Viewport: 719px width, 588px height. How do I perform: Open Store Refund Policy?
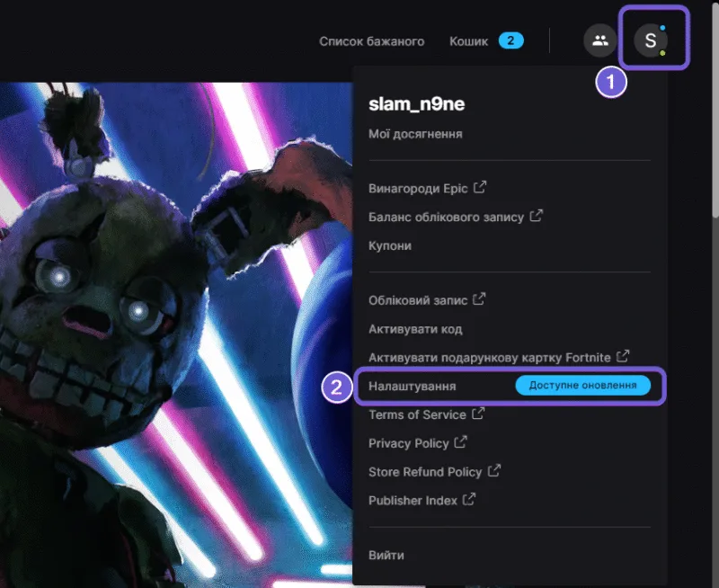(x=425, y=472)
